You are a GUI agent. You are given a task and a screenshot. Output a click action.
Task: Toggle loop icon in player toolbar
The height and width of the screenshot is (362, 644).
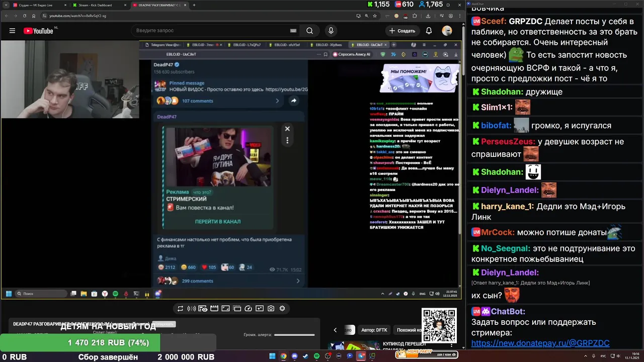coord(180,309)
